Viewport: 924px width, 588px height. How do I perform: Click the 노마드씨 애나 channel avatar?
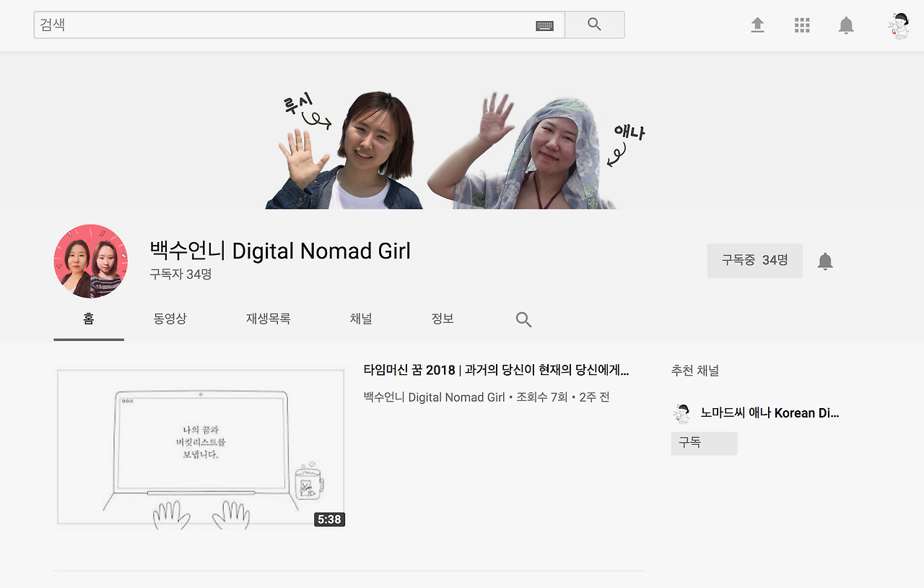point(680,412)
